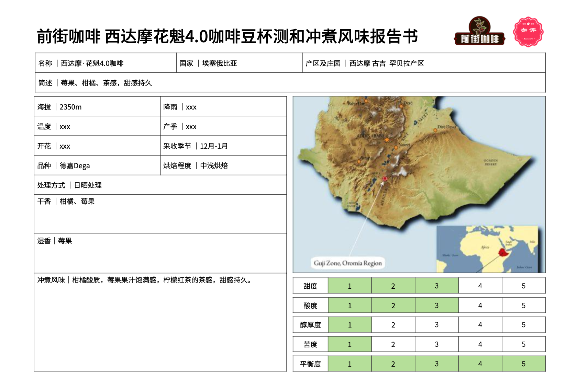
Task: Click the 采收季节 12月-1月 cell
Action: (x=223, y=146)
